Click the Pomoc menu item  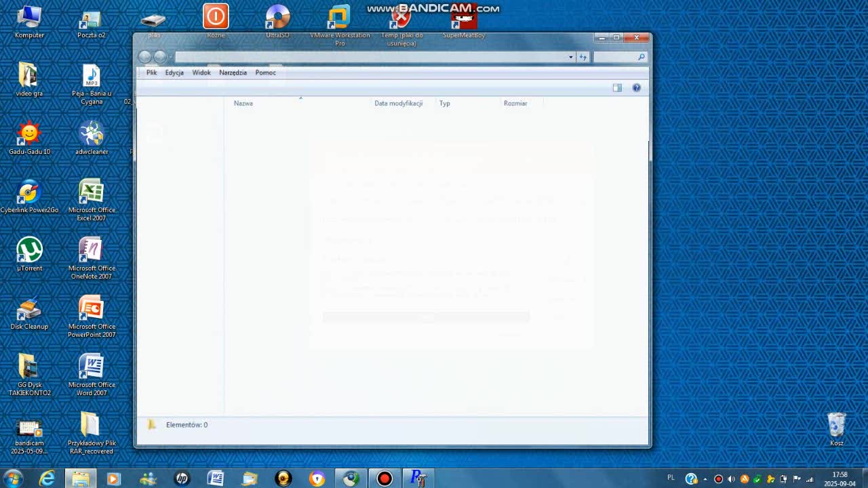click(265, 73)
